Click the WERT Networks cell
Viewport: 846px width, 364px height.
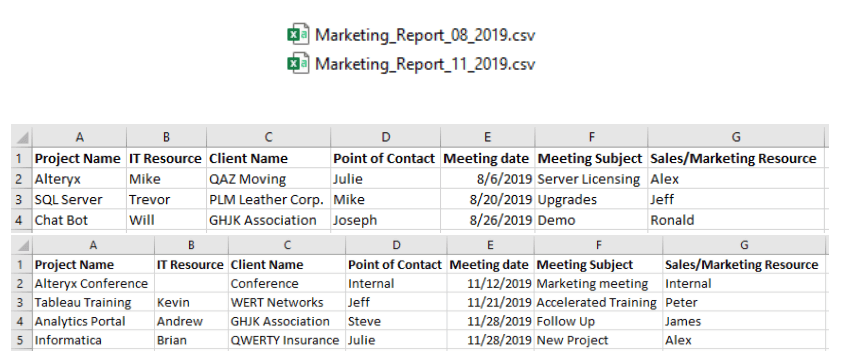(287, 303)
